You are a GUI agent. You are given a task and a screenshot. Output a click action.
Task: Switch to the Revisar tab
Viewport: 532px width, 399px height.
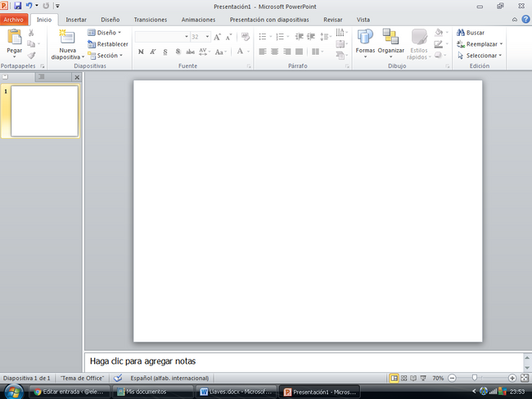tap(332, 20)
